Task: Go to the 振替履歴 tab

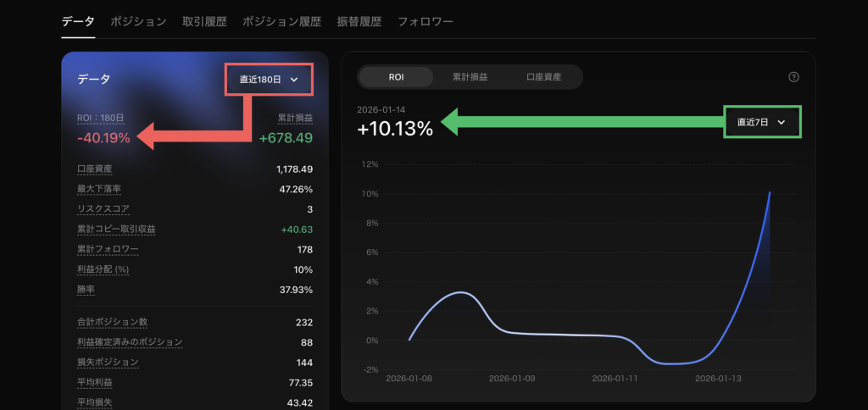Action: [359, 21]
